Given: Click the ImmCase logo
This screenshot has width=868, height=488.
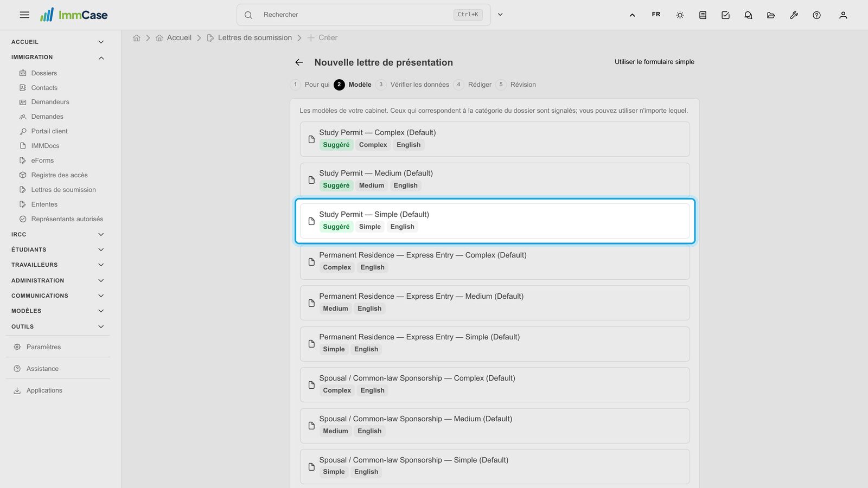Looking at the screenshot, I should (x=74, y=15).
